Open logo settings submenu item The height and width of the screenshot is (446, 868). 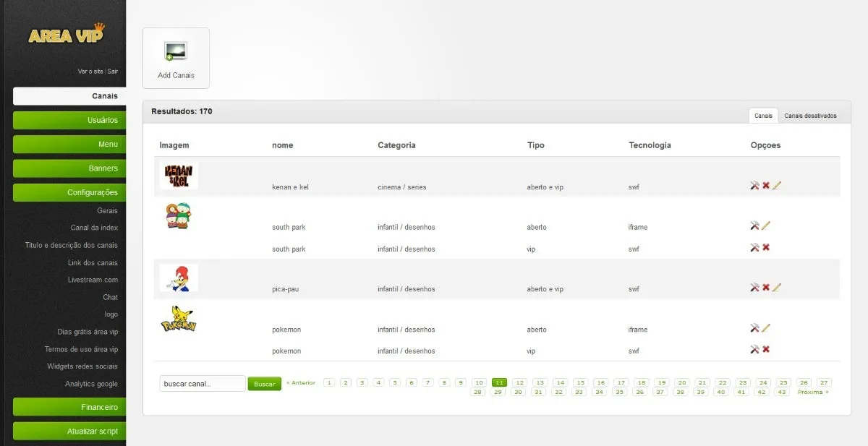[x=111, y=314]
